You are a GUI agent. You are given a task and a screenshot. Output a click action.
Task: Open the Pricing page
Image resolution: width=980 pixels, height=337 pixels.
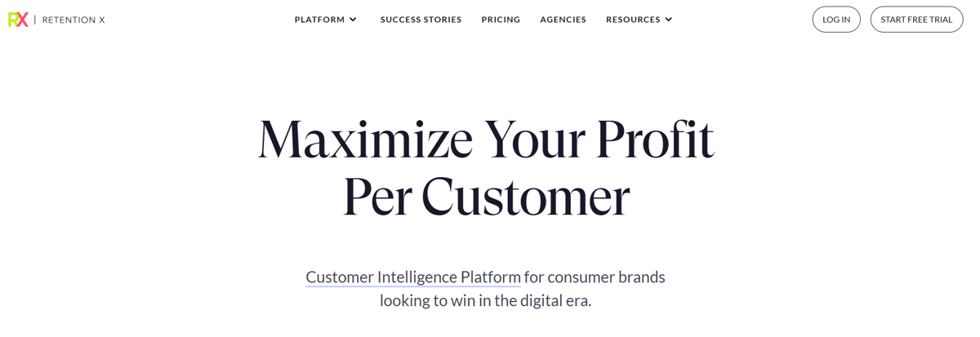(501, 20)
